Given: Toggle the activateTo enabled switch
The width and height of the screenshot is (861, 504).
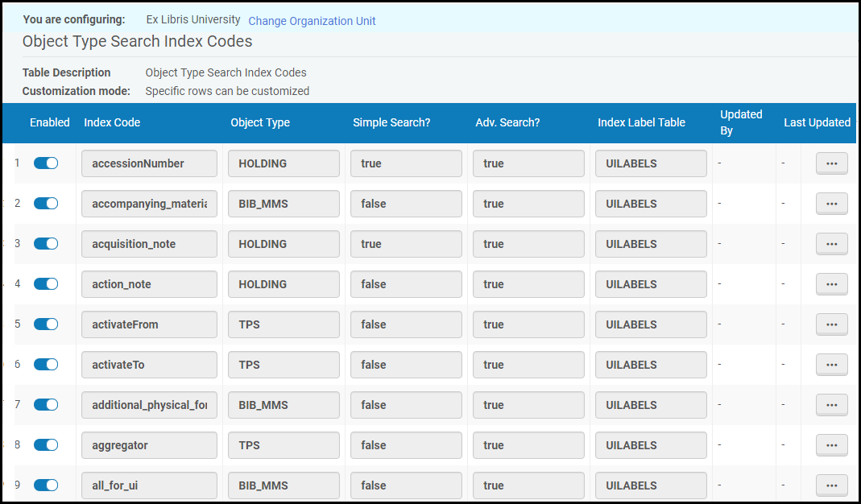Looking at the screenshot, I should pyautogui.click(x=46, y=364).
